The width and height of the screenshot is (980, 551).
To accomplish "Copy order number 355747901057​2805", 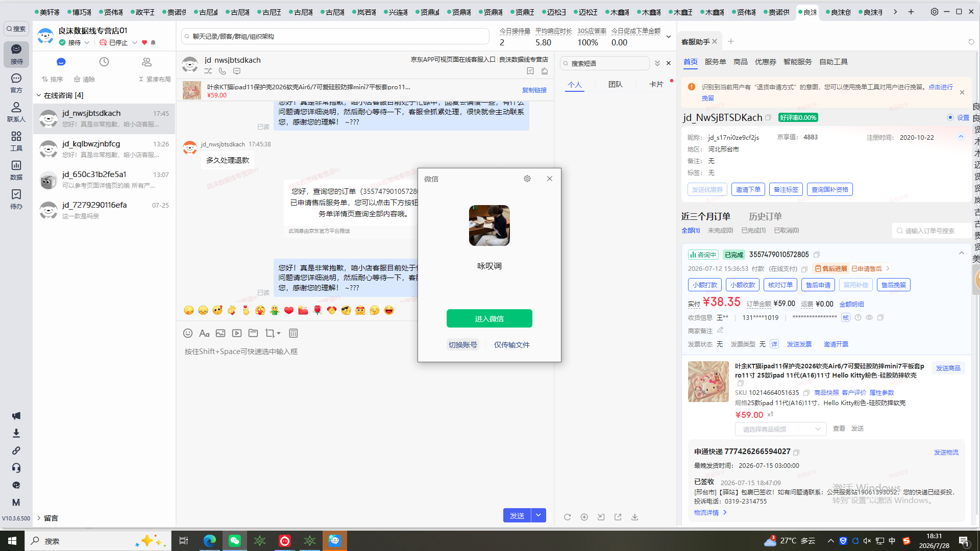I will coord(817,255).
